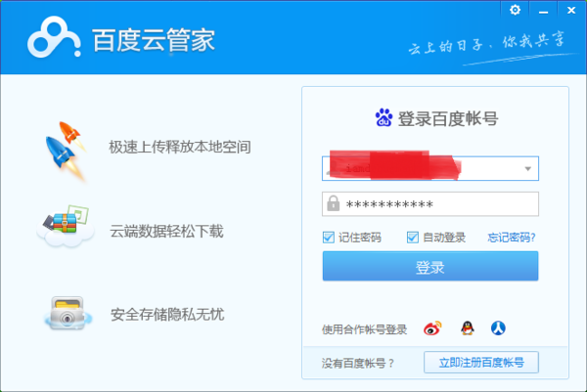
Task: Click the 没有百度帐号？ label
Action: pyautogui.click(x=358, y=363)
